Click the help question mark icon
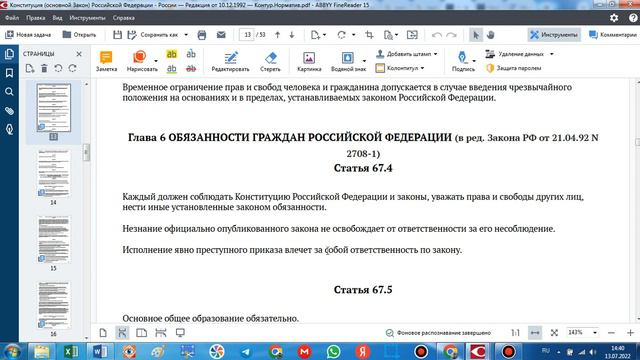The image size is (640, 360). [633, 18]
